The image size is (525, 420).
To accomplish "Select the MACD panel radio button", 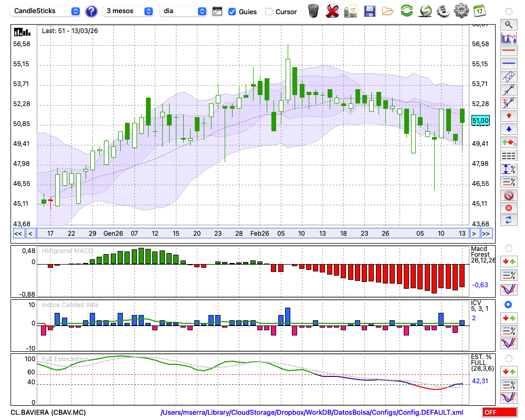I will [509, 248].
